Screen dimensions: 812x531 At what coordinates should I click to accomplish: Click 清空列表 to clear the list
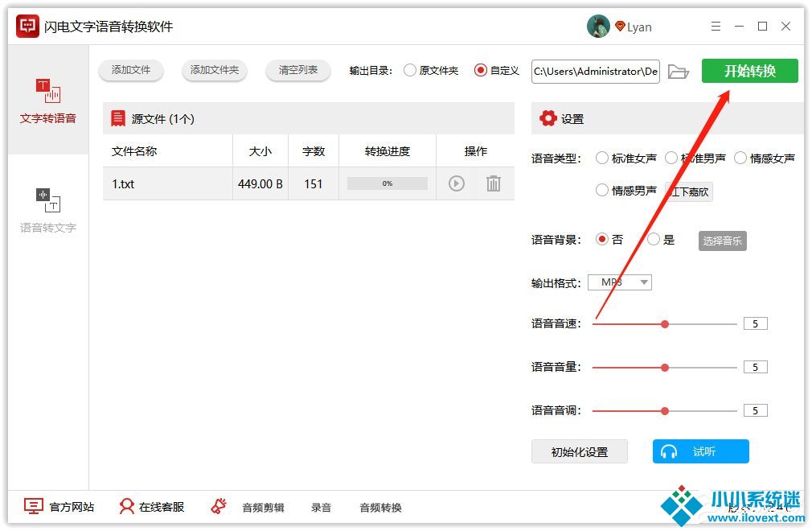click(297, 70)
